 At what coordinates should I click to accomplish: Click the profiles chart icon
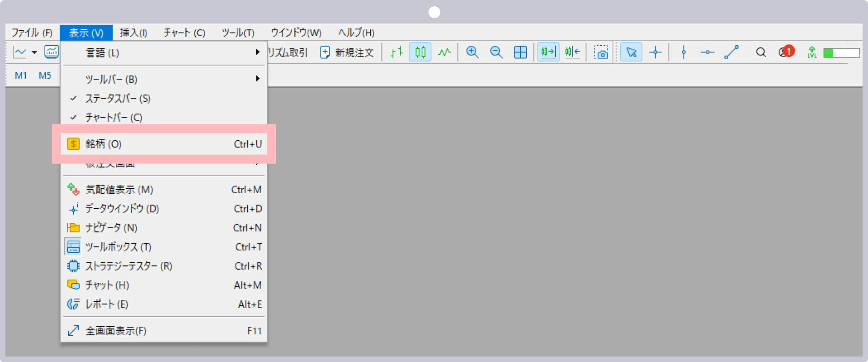[x=51, y=52]
